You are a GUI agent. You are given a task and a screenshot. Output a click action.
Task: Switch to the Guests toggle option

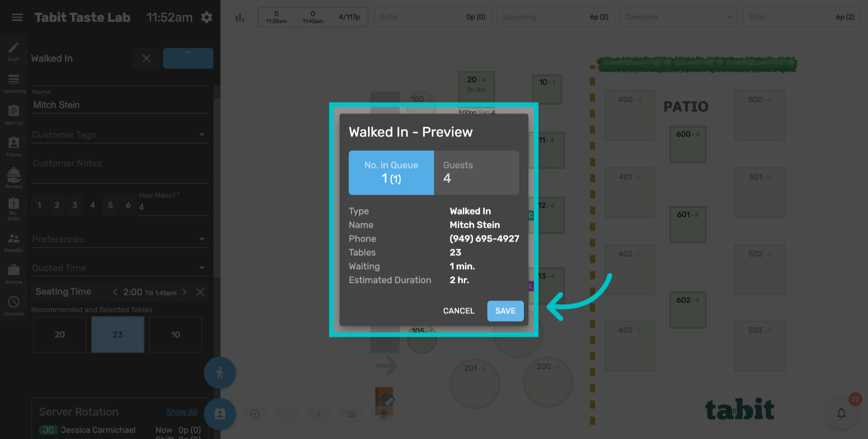tap(476, 173)
